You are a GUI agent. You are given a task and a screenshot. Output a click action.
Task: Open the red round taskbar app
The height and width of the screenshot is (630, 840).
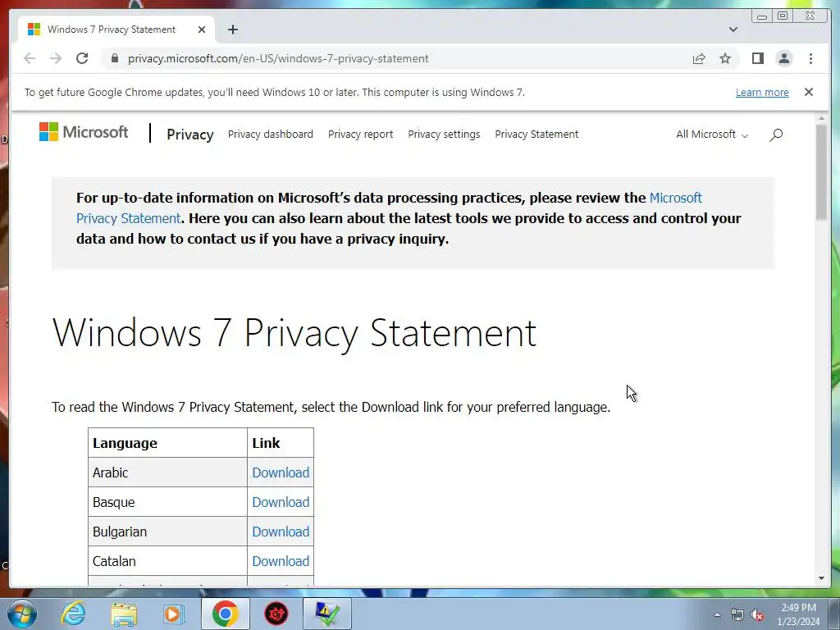pyautogui.click(x=276, y=614)
